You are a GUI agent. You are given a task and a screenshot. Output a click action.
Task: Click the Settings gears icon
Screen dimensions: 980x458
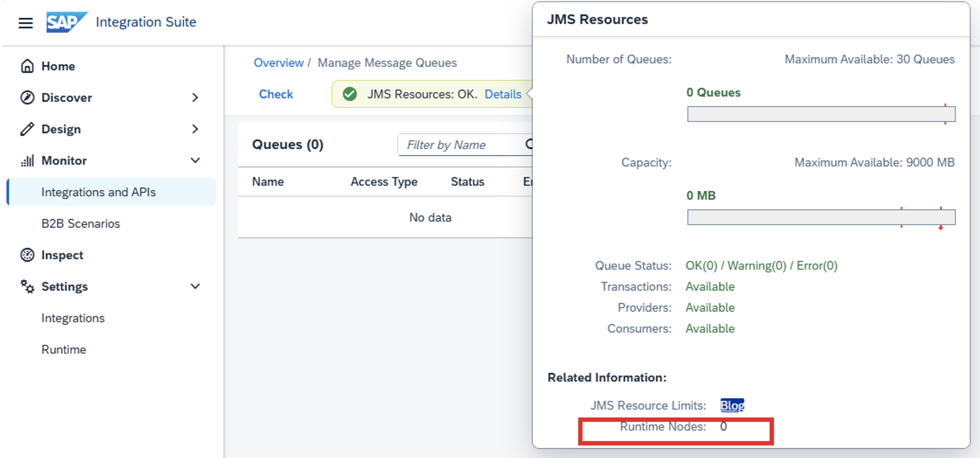point(27,286)
